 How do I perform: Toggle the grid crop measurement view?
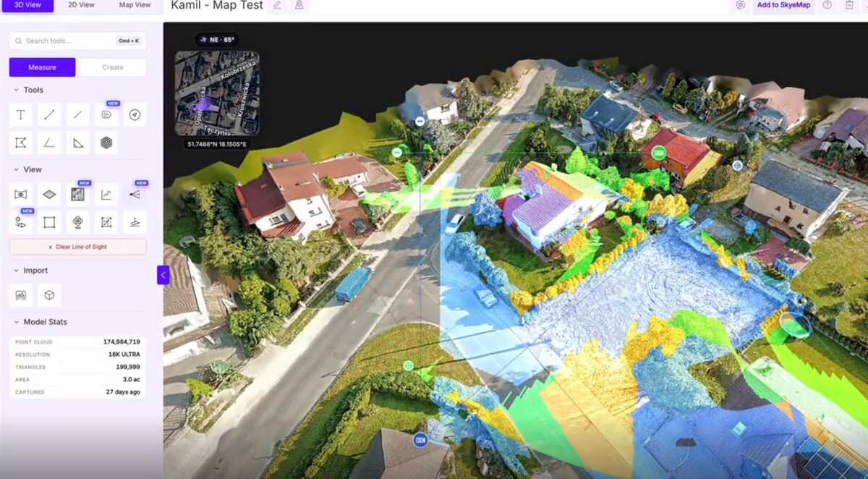106,222
